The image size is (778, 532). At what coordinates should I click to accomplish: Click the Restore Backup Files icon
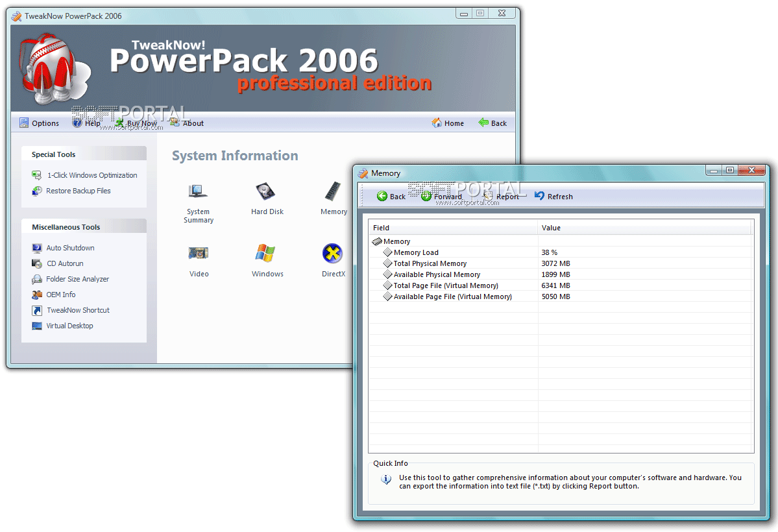tap(37, 191)
